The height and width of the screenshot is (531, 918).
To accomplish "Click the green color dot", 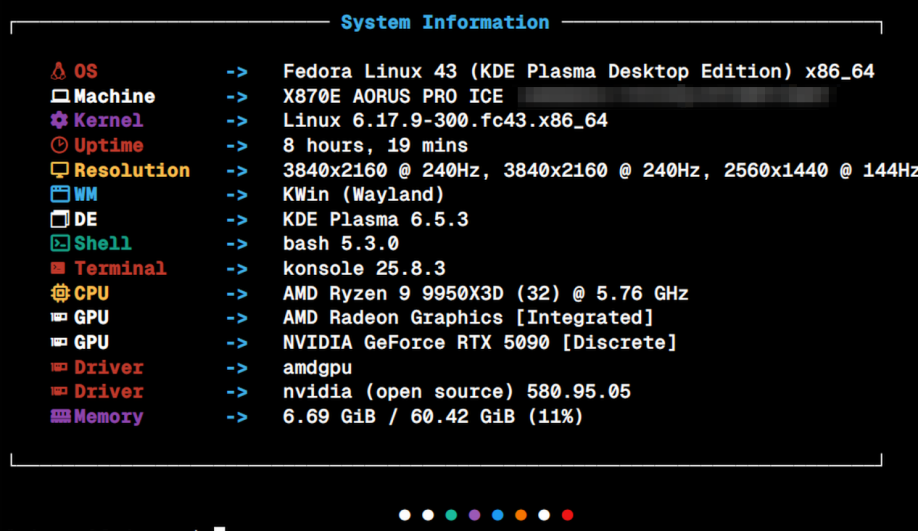I will [451, 515].
